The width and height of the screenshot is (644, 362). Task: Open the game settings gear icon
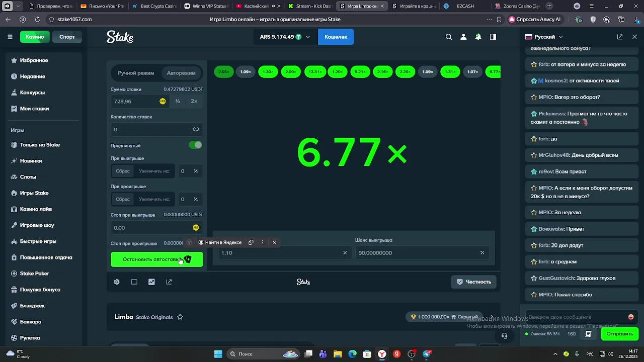117,282
